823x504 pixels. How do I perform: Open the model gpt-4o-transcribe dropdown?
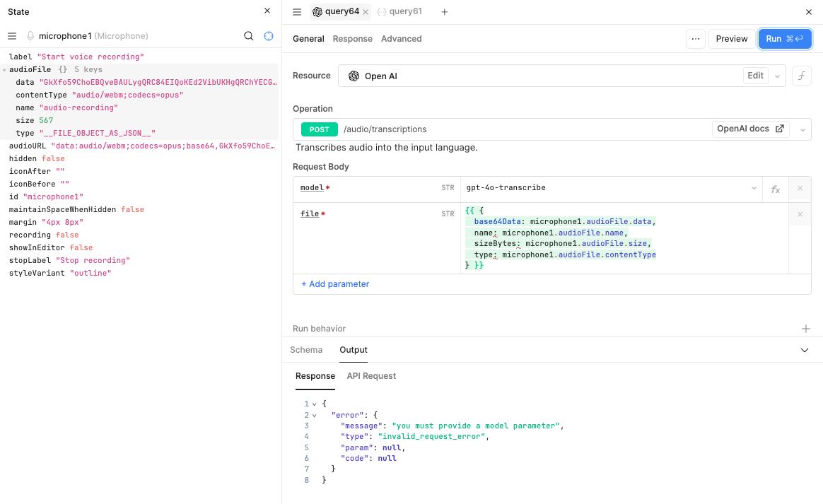612,188
